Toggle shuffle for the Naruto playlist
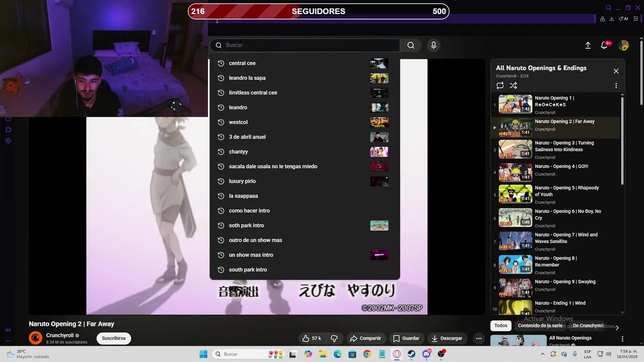 513,86
